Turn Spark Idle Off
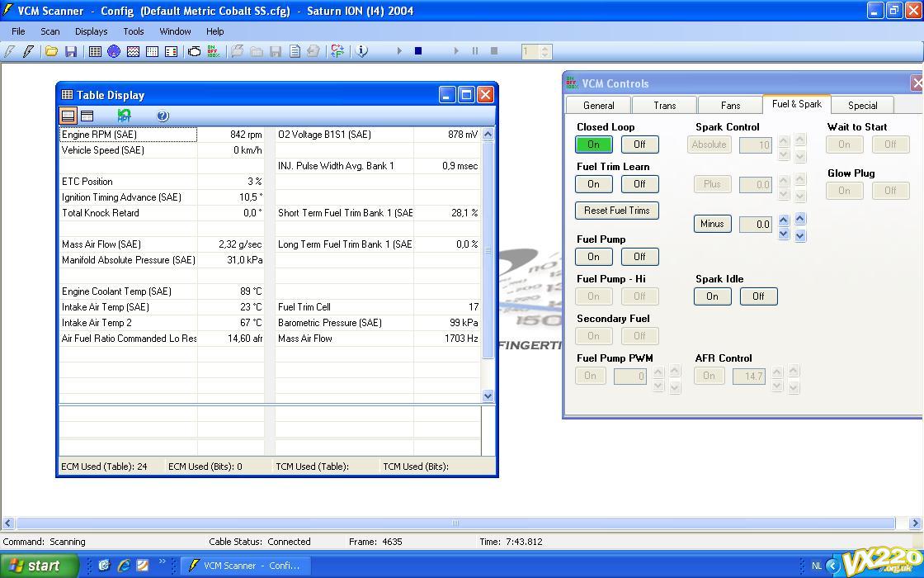The width and height of the screenshot is (924, 578). (x=758, y=296)
